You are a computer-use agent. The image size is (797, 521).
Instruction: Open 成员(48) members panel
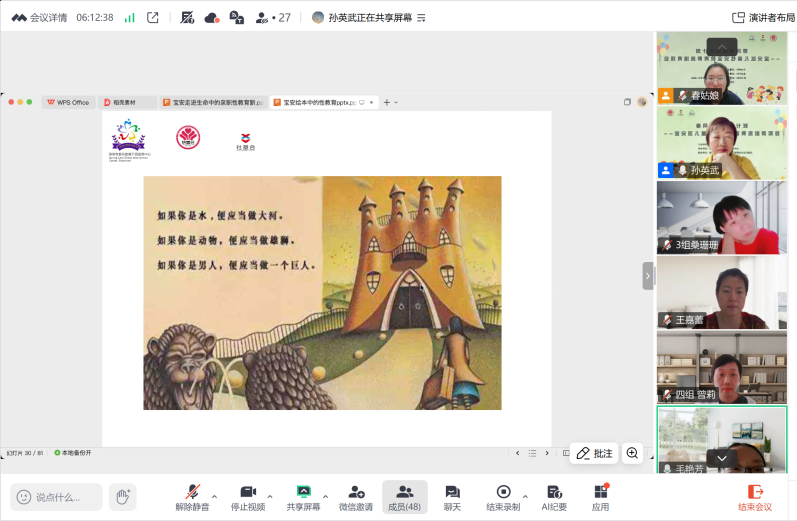tap(404, 497)
